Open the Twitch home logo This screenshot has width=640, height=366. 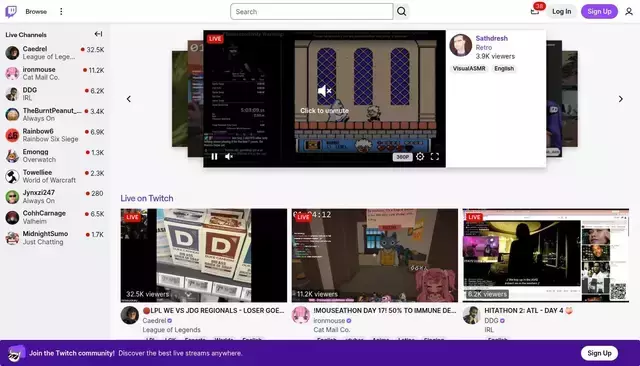click(11, 11)
